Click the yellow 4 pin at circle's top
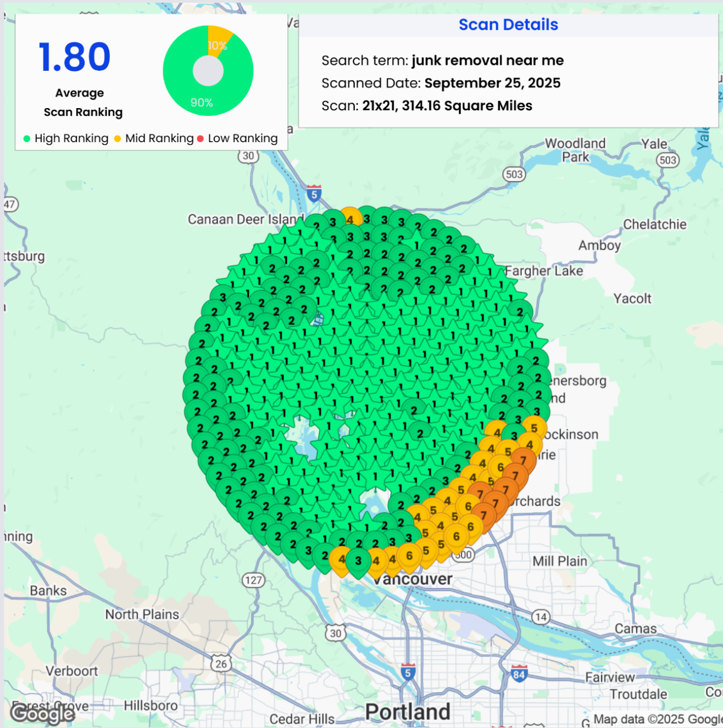The height and width of the screenshot is (728, 723). point(351,219)
